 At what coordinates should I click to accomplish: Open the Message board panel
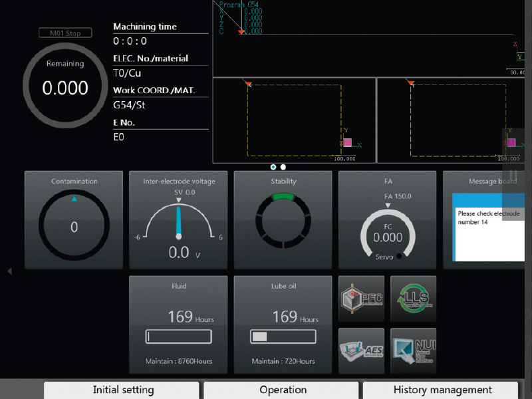[x=484, y=220]
